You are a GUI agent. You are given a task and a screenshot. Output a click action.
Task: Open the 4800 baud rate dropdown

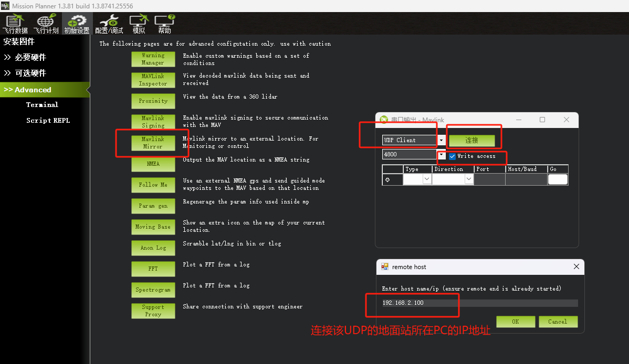pos(441,154)
